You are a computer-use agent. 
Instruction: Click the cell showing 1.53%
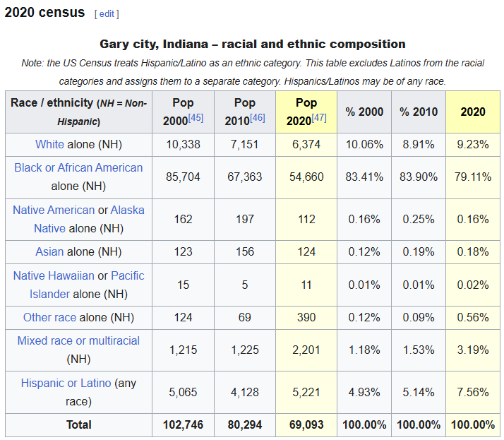(419, 350)
